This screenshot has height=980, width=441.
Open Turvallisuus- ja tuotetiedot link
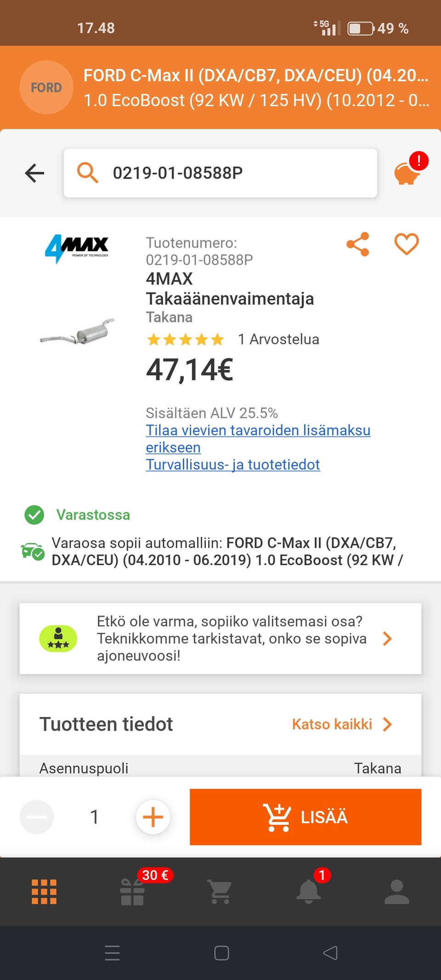[x=233, y=465]
